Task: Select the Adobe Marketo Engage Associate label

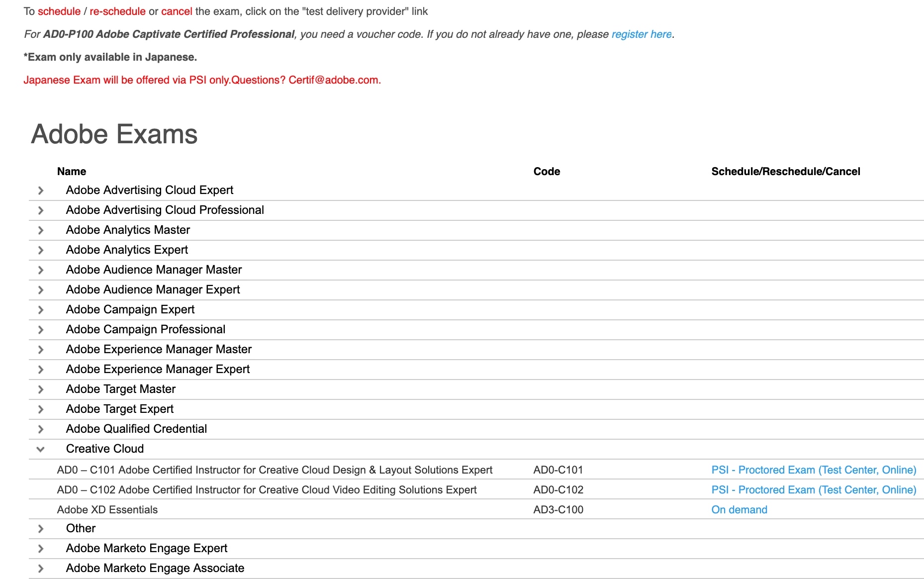Action: coord(155,568)
